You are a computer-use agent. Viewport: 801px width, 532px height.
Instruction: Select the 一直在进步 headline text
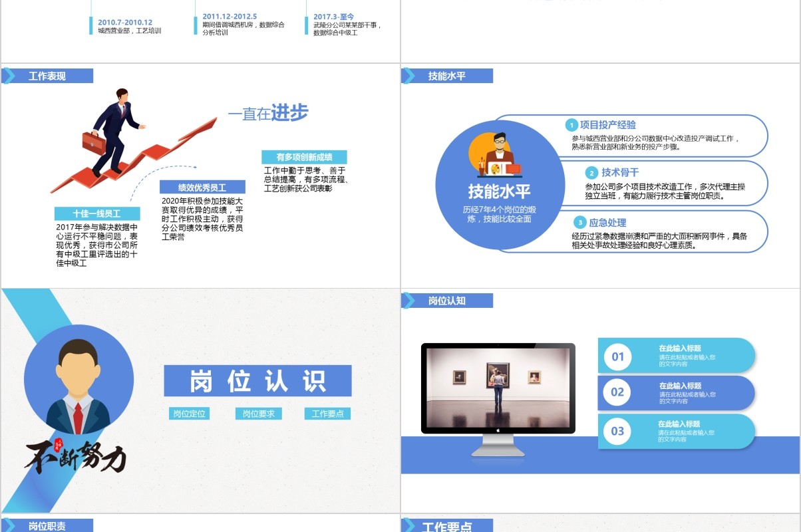coord(268,113)
